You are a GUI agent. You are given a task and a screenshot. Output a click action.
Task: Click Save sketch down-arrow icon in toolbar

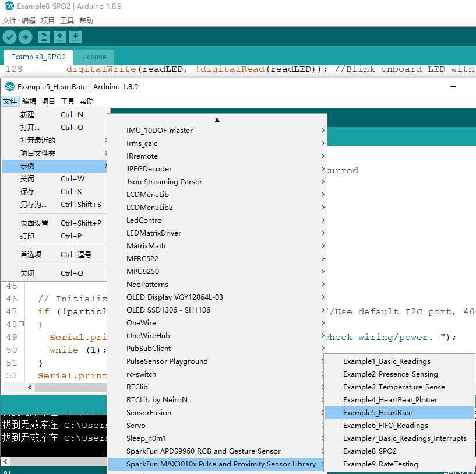point(75,37)
